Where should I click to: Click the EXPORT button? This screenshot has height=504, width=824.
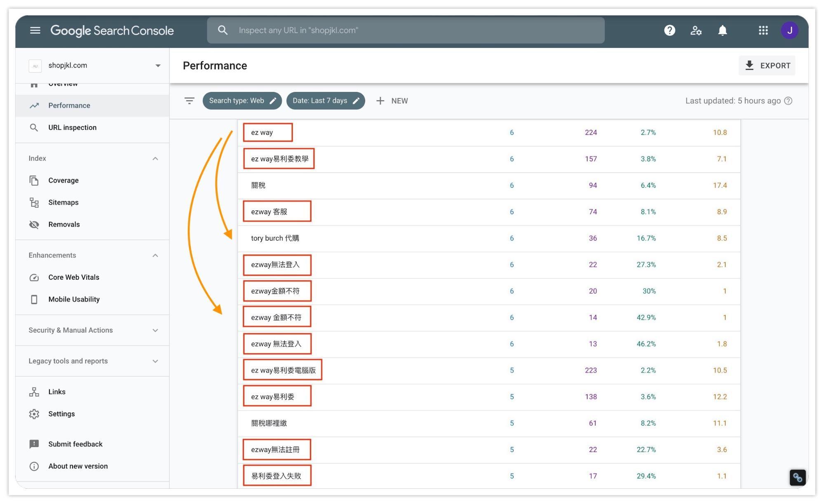click(767, 66)
